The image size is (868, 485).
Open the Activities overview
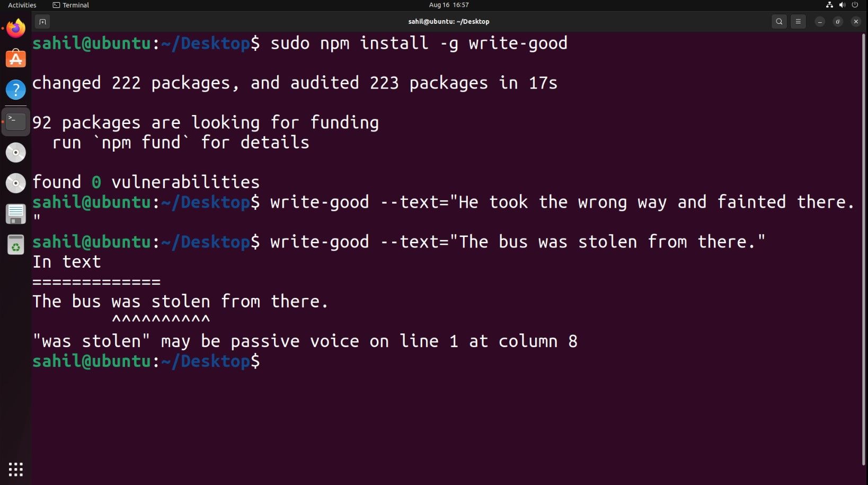click(21, 5)
